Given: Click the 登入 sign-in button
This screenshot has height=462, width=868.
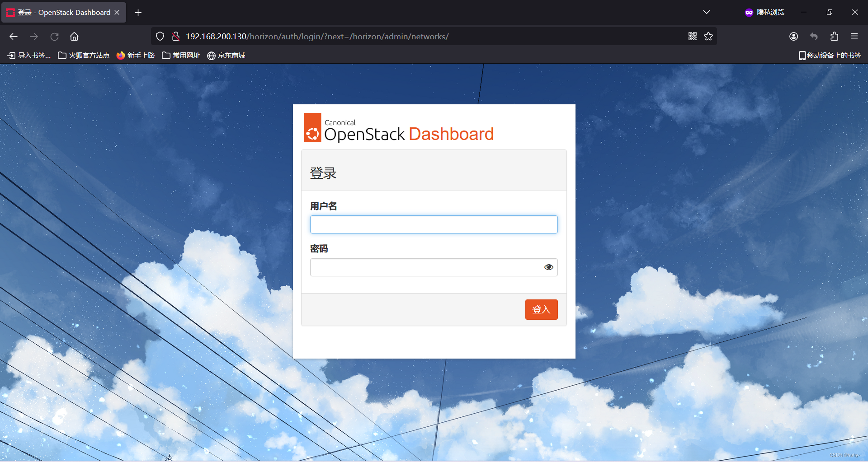Looking at the screenshot, I should [542, 310].
